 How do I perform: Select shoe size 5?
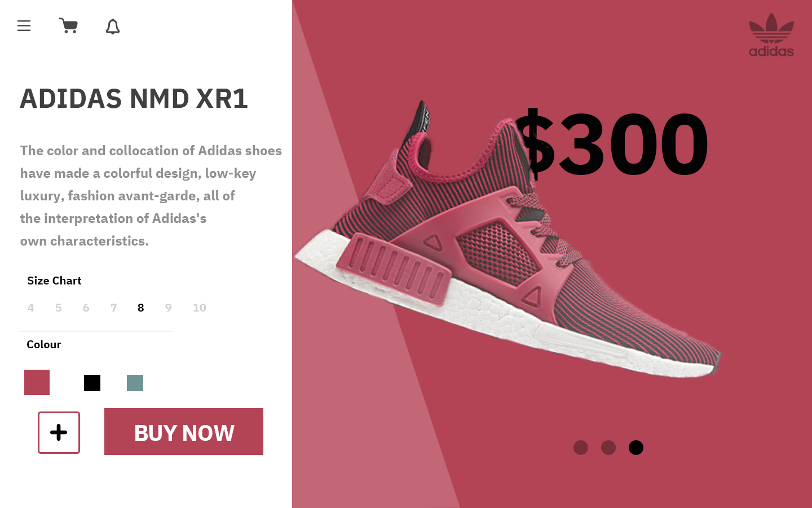pyautogui.click(x=58, y=308)
